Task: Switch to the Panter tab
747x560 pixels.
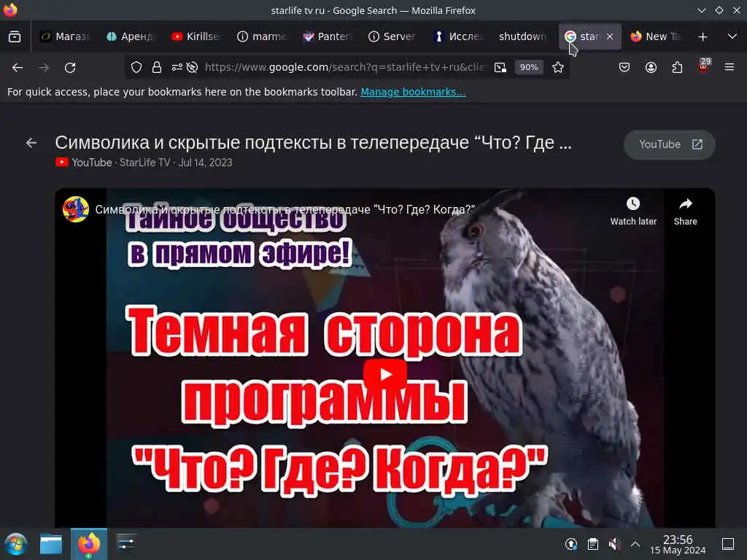Action: pyautogui.click(x=328, y=36)
